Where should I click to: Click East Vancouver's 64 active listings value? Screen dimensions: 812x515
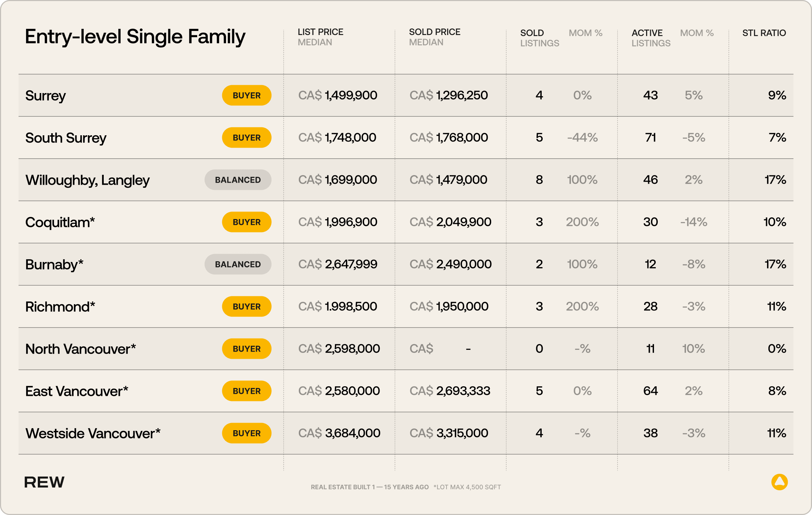[651, 391]
